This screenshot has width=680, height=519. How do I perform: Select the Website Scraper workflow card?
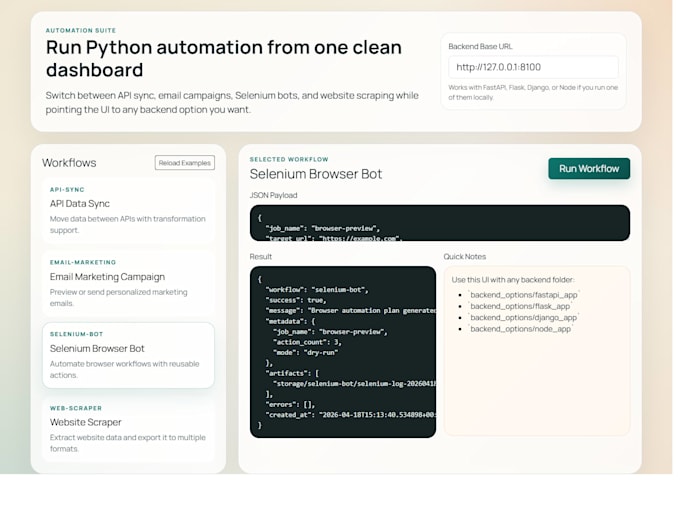click(128, 429)
